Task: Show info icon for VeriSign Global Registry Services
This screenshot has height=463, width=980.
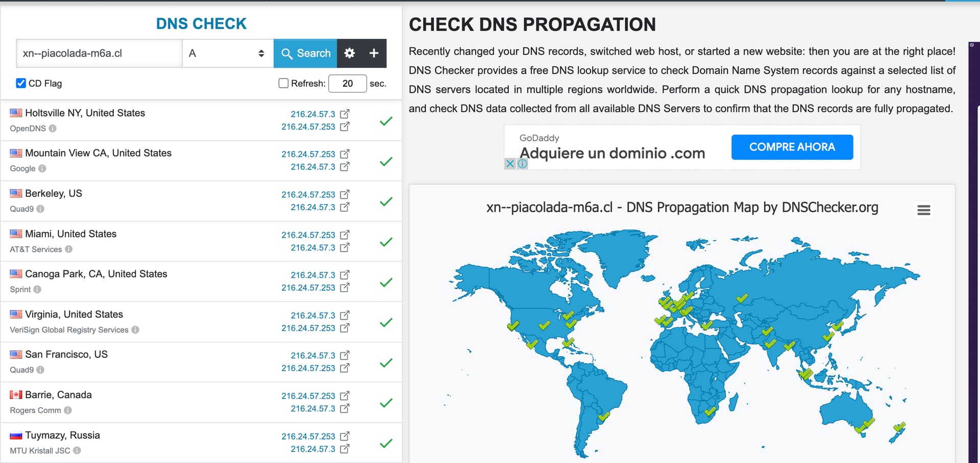Action: (135, 330)
